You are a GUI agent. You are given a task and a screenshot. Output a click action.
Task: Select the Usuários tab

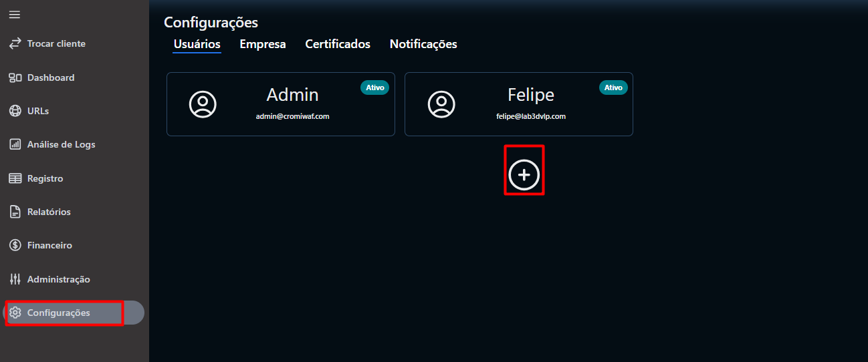pyautogui.click(x=197, y=44)
